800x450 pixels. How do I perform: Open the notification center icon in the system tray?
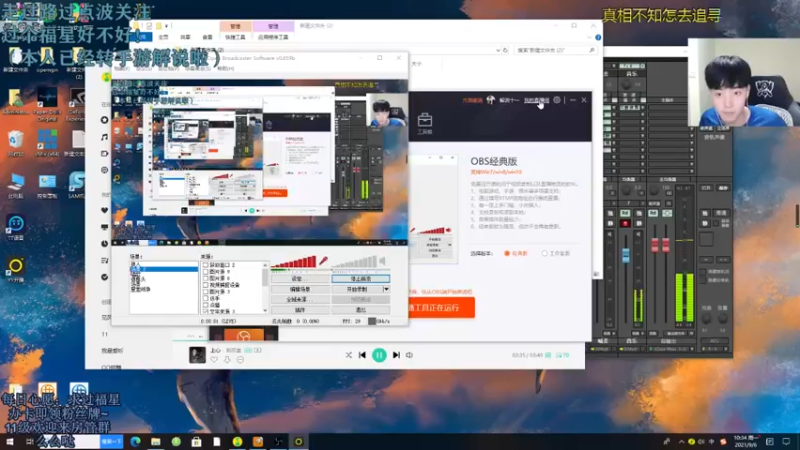coord(786,441)
